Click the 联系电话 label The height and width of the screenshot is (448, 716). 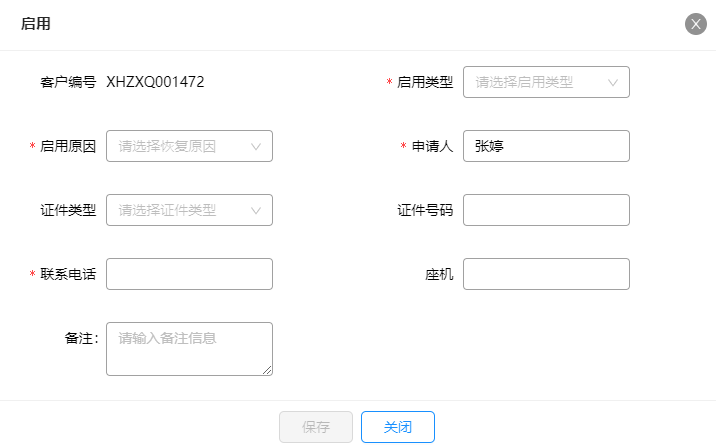click(x=68, y=274)
